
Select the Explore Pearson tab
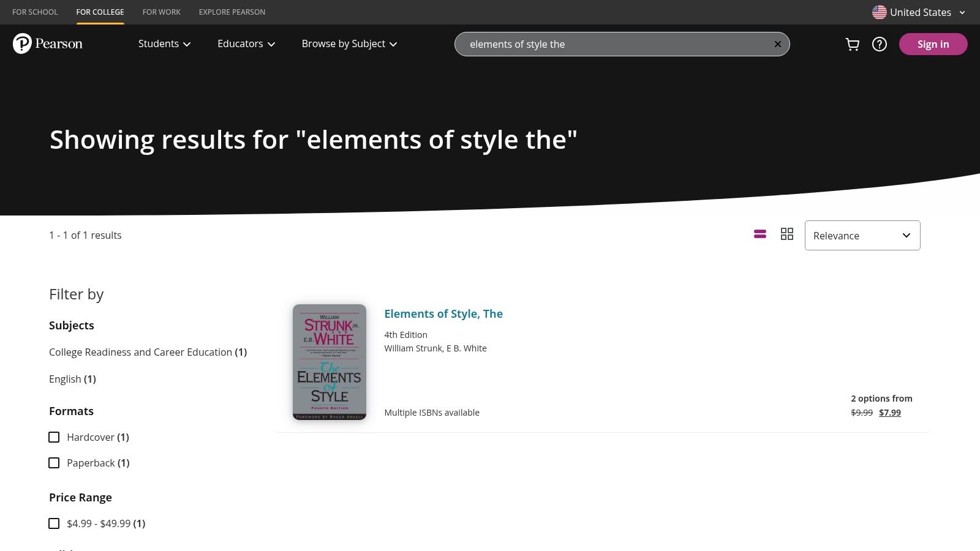click(x=232, y=12)
